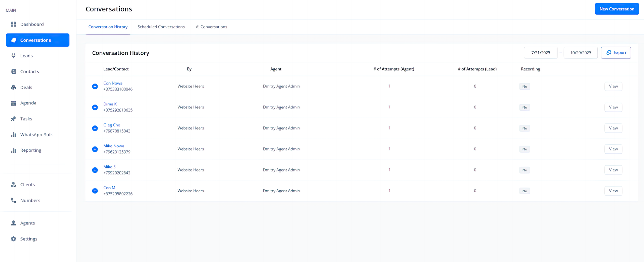Image resolution: width=644 pixels, height=262 pixels.
Task: Select the Numbers phone icon
Action: pyautogui.click(x=13, y=200)
